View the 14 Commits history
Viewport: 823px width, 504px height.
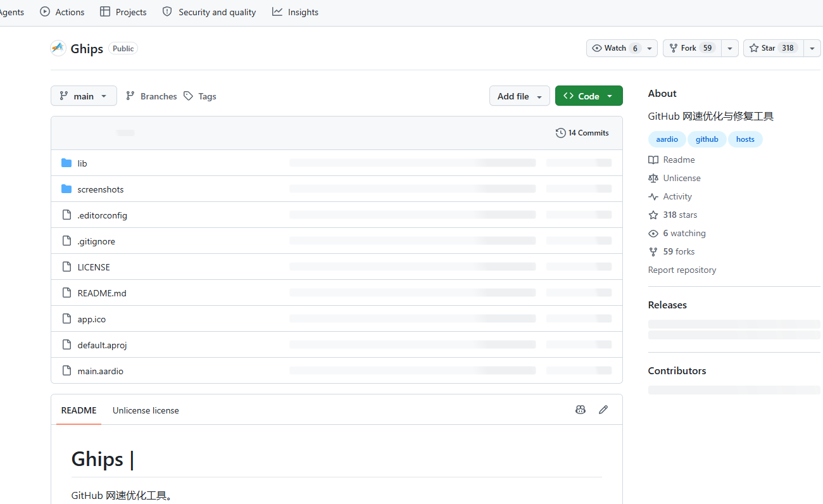(x=582, y=133)
